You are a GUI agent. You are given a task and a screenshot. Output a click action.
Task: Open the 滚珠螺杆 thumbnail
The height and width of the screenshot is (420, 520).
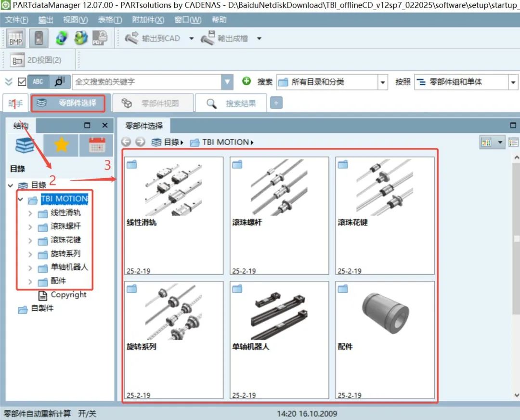click(279, 216)
